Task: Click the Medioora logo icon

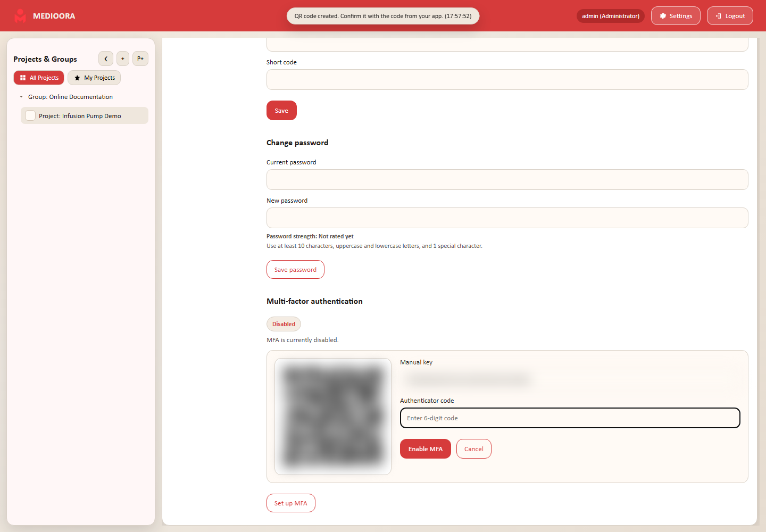Action: pos(20,16)
